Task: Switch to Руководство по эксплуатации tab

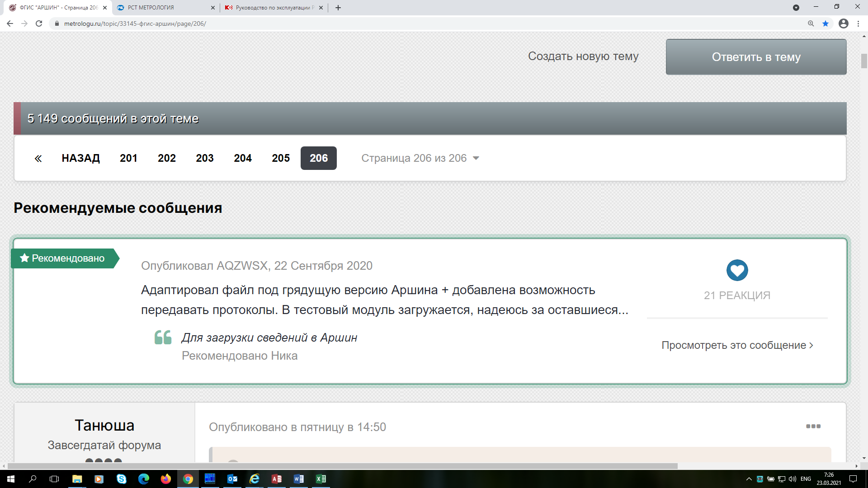Action: tap(271, 8)
